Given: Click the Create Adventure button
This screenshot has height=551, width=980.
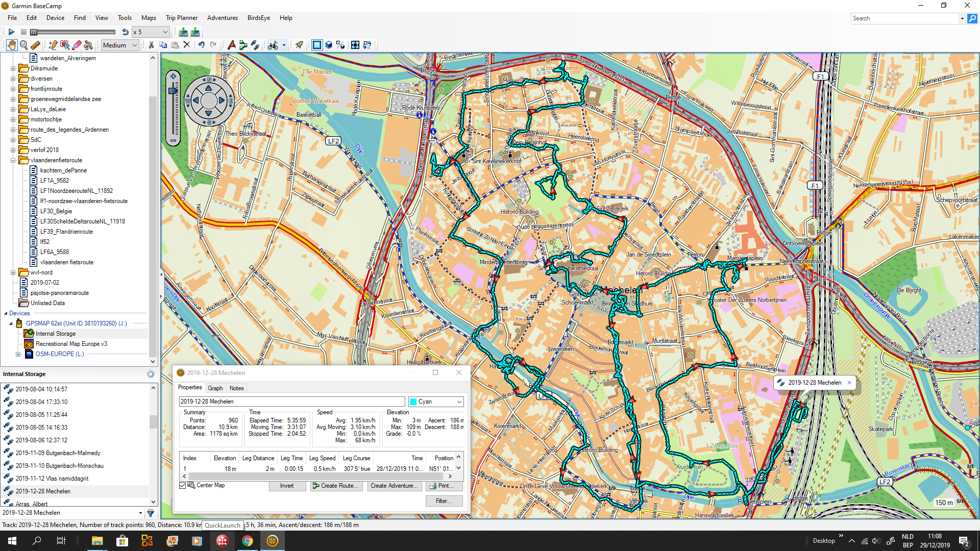Looking at the screenshot, I should tap(395, 486).
